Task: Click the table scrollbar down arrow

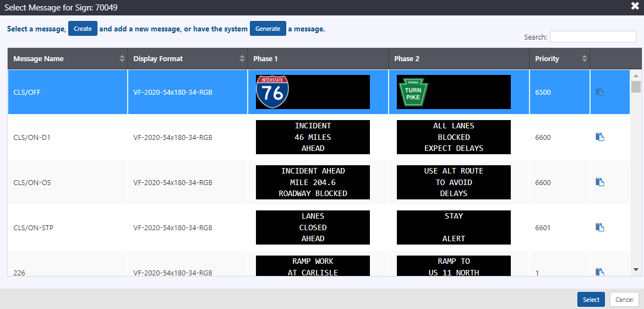Action: tap(636, 269)
